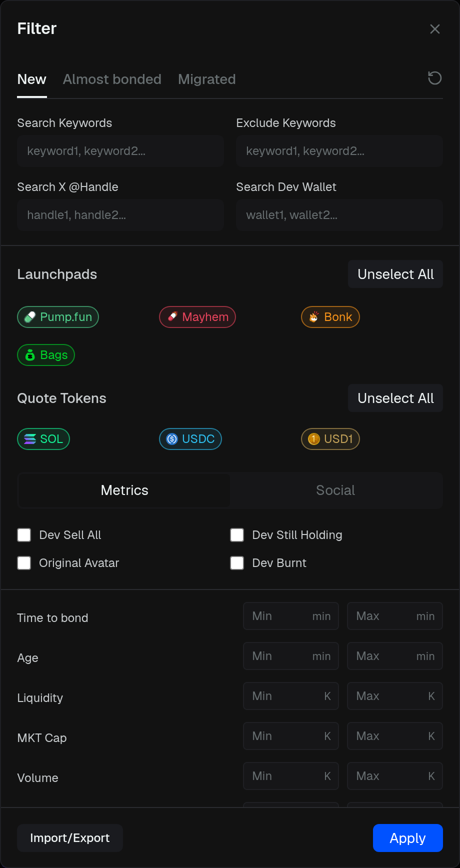Open the Import/Export button
Image resolution: width=460 pixels, height=868 pixels.
[70, 838]
